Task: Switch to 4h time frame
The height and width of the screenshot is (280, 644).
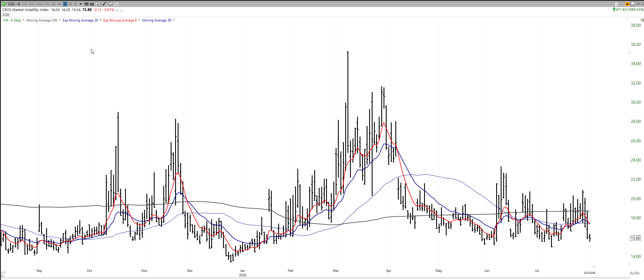Action: pyautogui.click(x=59, y=4)
